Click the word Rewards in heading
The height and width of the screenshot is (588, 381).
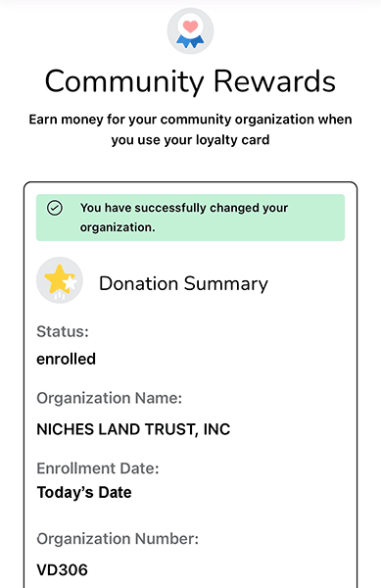click(x=274, y=81)
